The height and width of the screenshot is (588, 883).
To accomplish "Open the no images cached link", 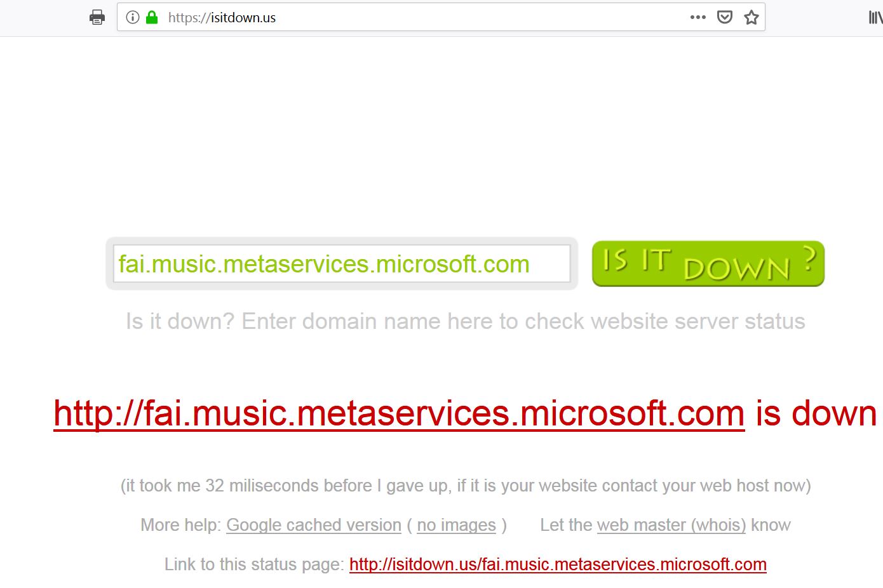I will (x=456, y=525).
